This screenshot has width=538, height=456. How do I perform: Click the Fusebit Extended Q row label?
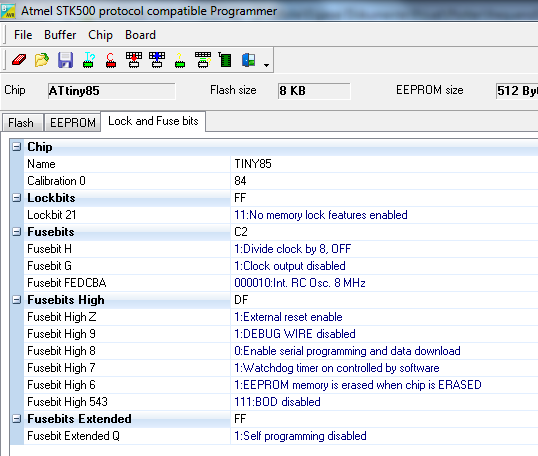[x=73, y=436]
